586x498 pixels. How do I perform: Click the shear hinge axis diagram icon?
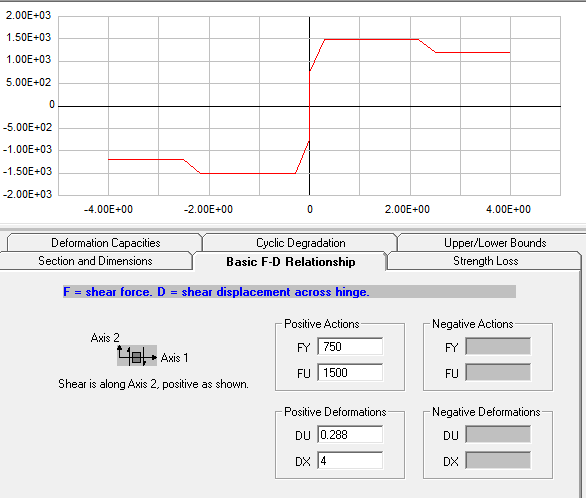click(x=137, y=355)
